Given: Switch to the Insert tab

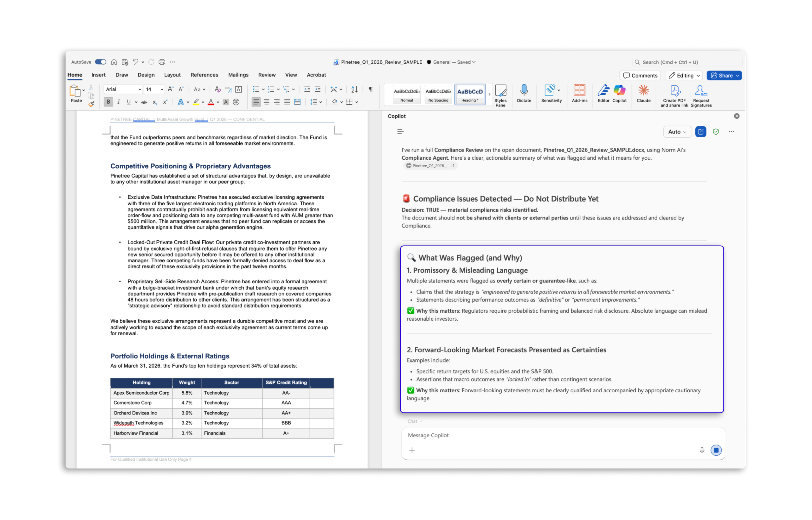Looking at the screenshot, I should coord(98,75).
